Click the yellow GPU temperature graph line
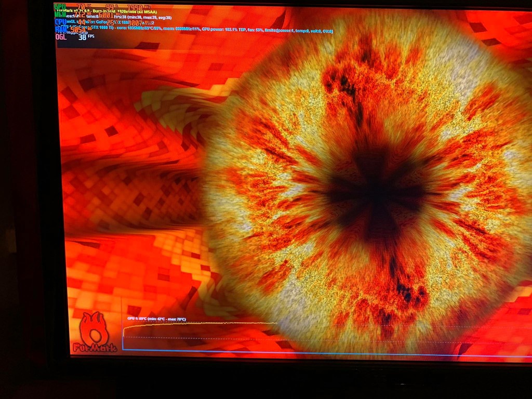532x399 pixels. click(x=200, y=324)
